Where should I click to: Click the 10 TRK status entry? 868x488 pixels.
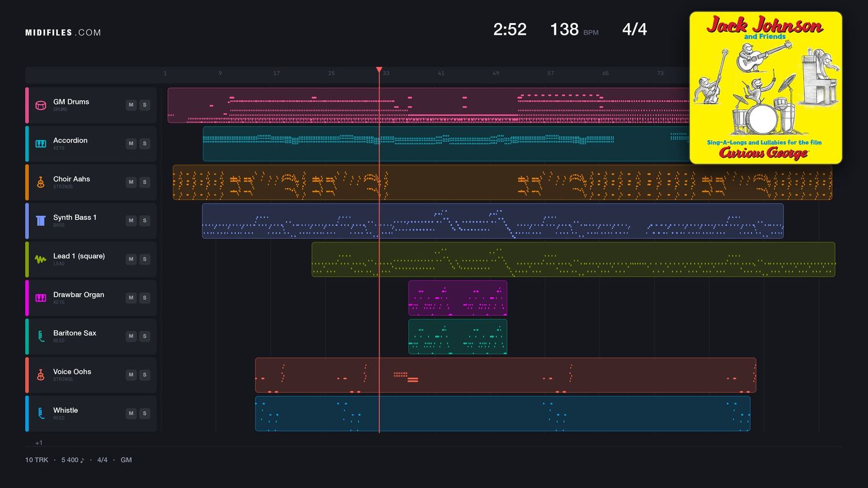[x=36, y=460]
